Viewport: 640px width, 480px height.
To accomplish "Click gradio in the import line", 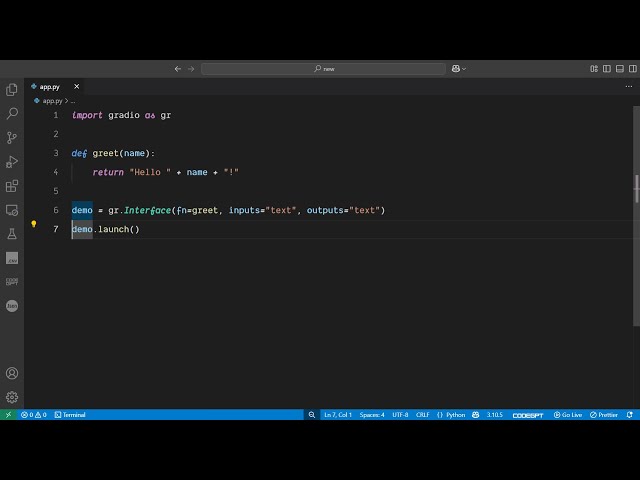I will click(124, 115).
